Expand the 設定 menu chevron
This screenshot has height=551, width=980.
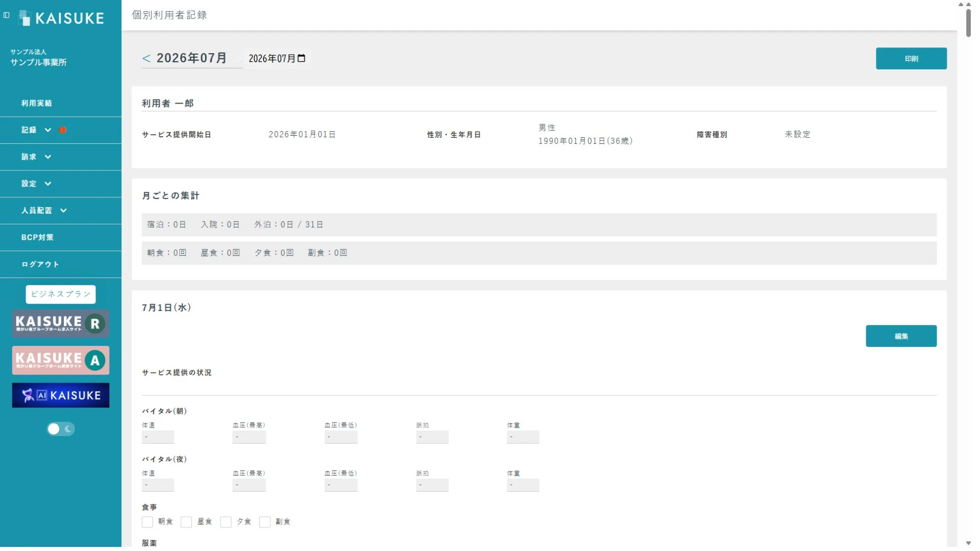pos(48,184)
